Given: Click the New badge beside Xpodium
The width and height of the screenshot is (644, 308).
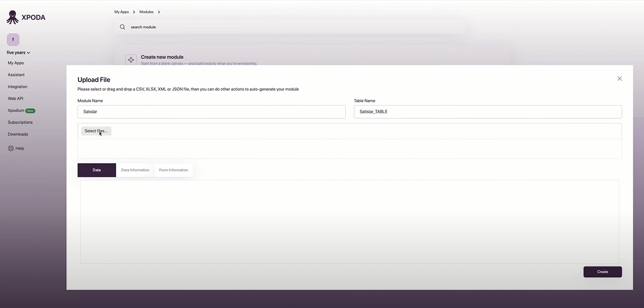Looking at the screenshot, I should 30,111.
